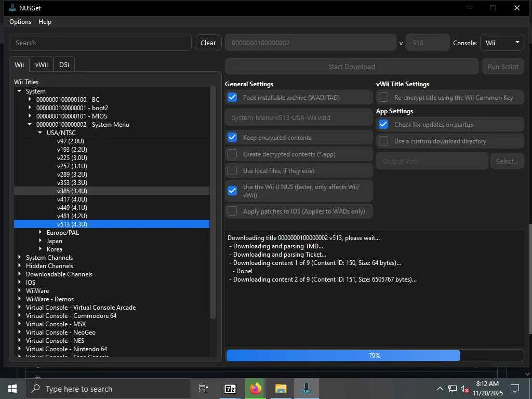Viewport: 532px width, 399px height.
Task: Open the Help menu
Action: (x=45, y=22)
